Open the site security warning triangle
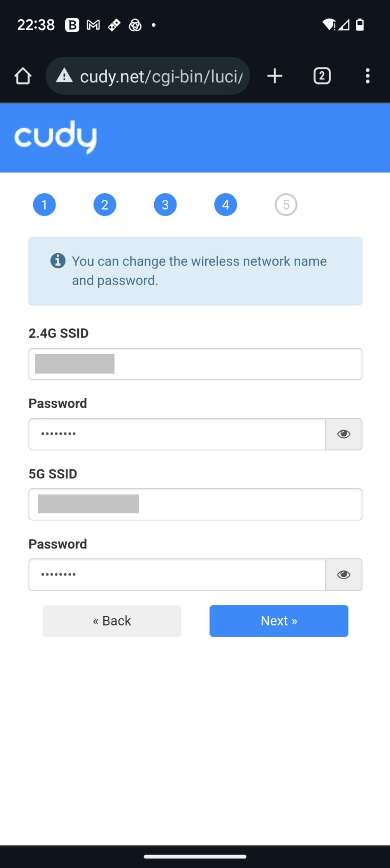 pos(64,76)
